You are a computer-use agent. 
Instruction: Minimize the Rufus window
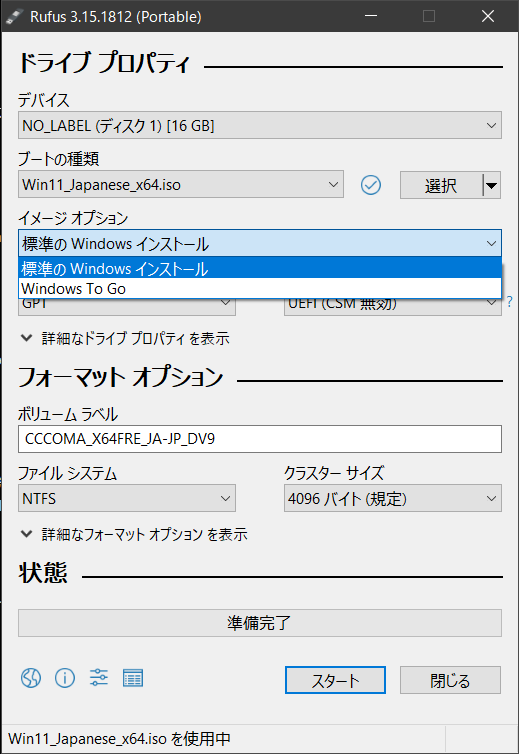click(371, 16)
